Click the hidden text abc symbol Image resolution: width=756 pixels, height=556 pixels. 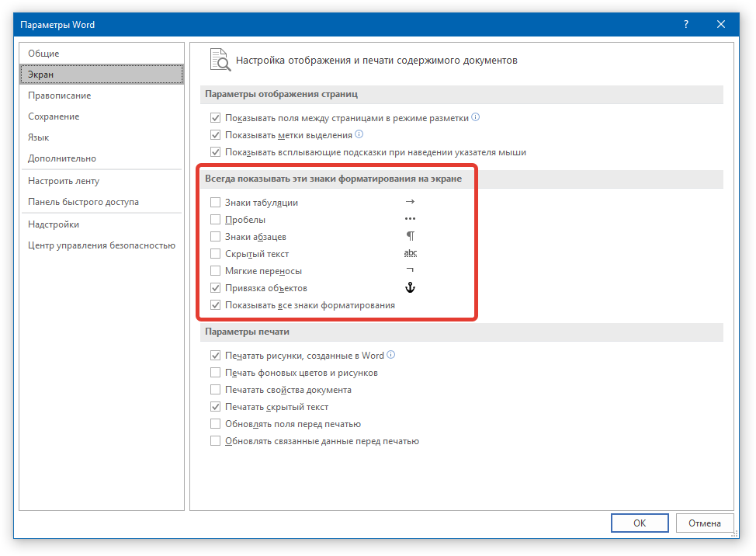pyautogui.click(x=411, y=252)
